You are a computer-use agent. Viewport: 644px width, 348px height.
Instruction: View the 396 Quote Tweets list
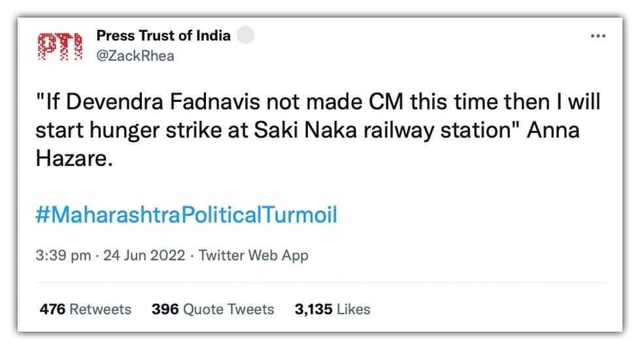pos(212,309)
